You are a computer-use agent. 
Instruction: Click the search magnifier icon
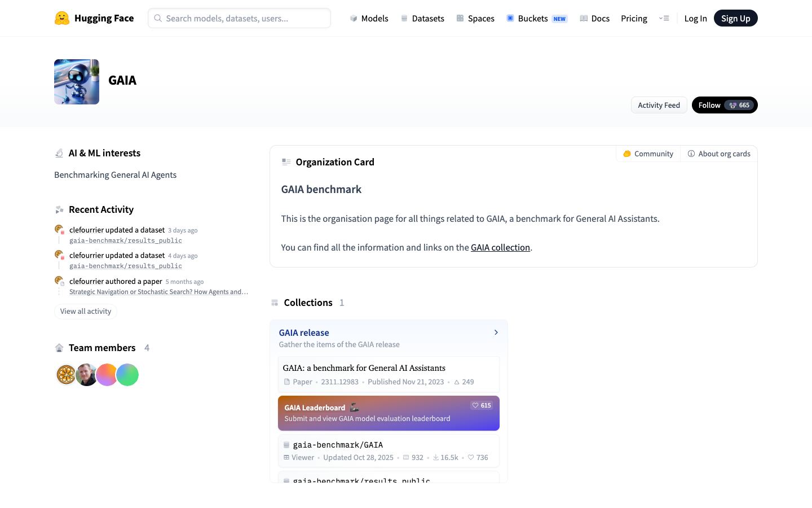click(158, 18)
